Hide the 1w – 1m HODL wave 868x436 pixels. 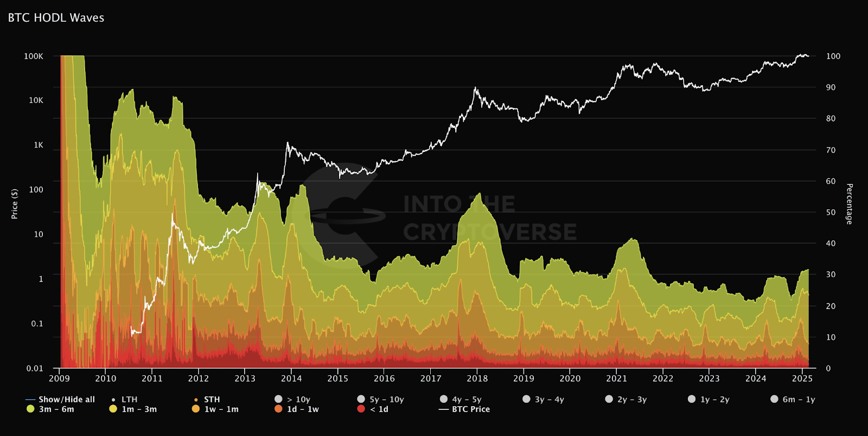pos(215,409)
